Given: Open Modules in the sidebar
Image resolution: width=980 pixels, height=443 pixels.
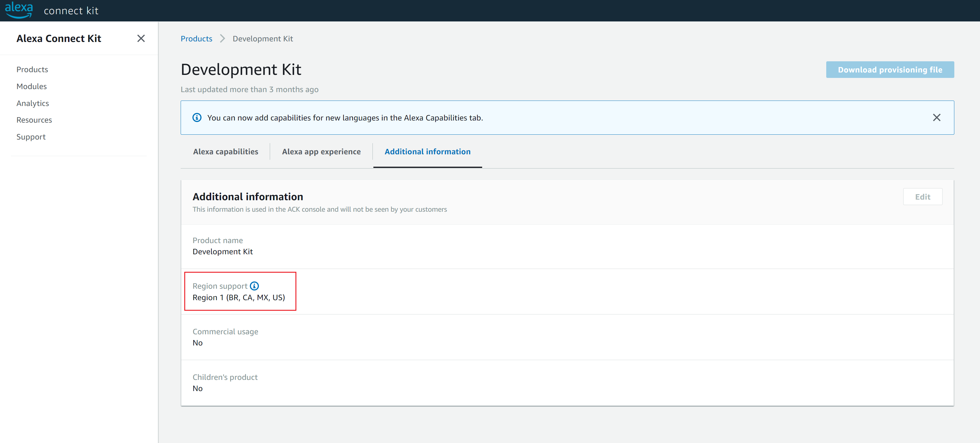Looking at the screenshot, I should (31, 86).
